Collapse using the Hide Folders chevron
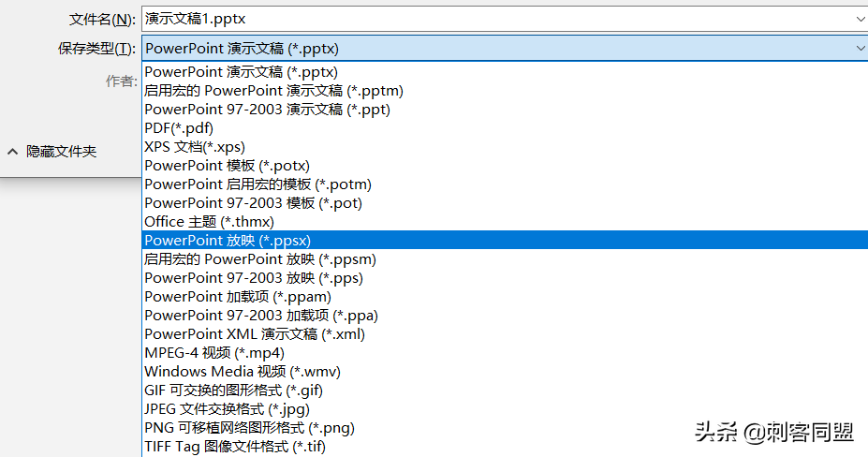The image size is (868, 457). (13, 151)
